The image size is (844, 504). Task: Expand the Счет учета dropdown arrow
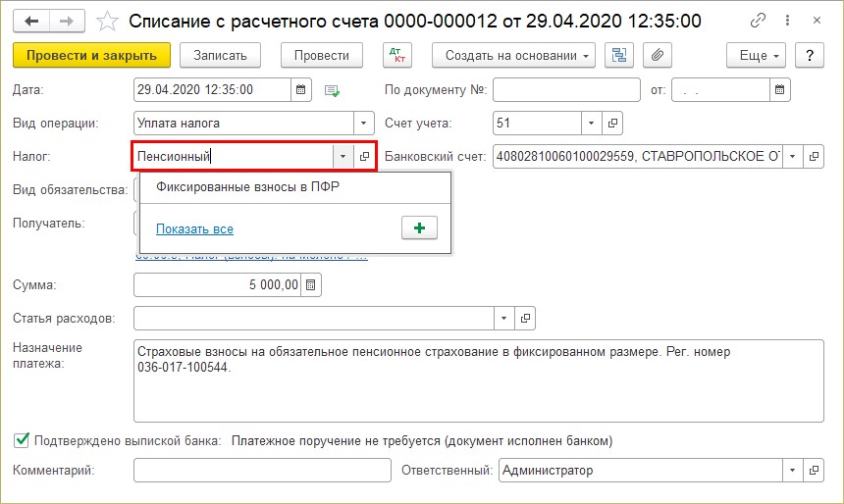click(x=591, y=124)
